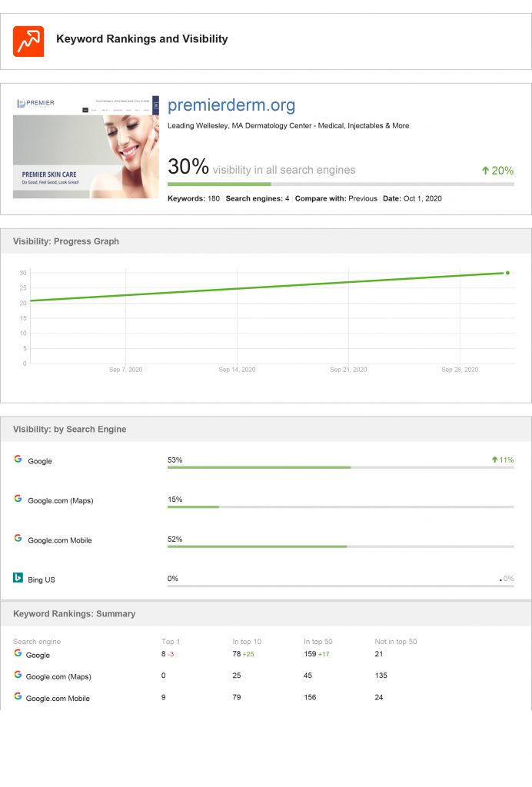Click Google's Top 1 value '8 -3'

(x=168, y=654)
